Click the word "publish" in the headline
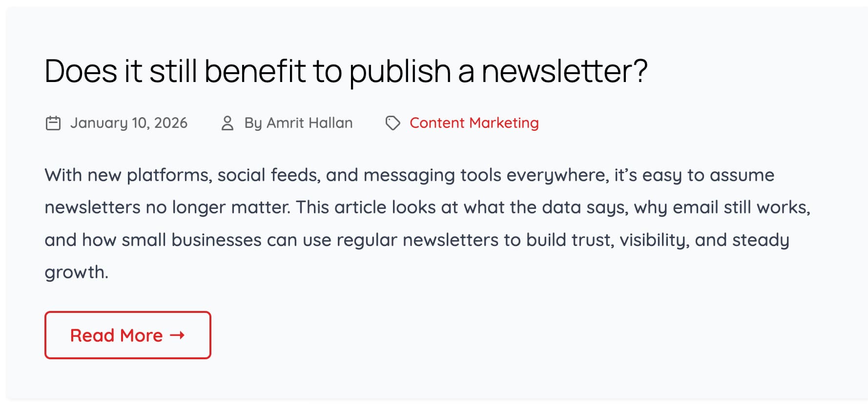 click(x=400, y=71)
